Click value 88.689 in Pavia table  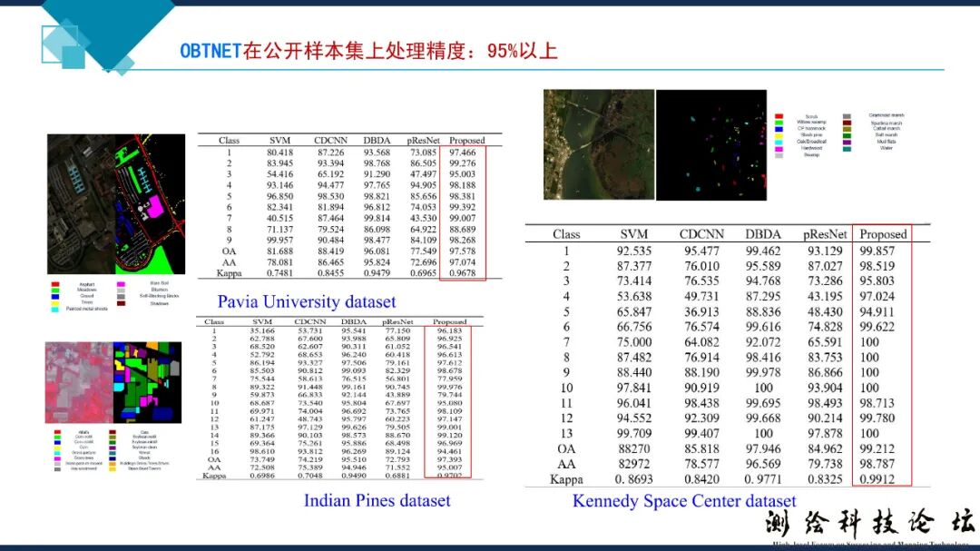point(463,230)
